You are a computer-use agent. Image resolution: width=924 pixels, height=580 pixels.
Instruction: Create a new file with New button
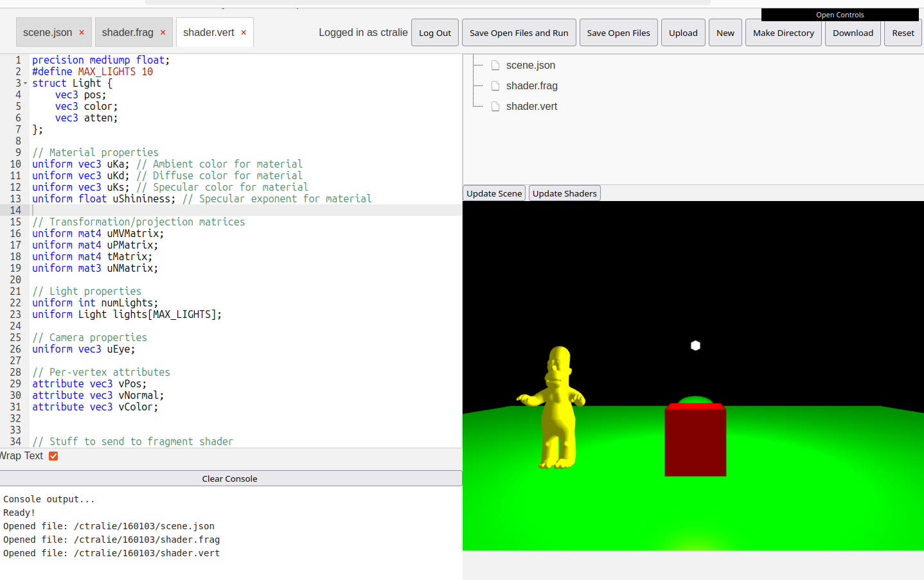(x=725, y=33)
